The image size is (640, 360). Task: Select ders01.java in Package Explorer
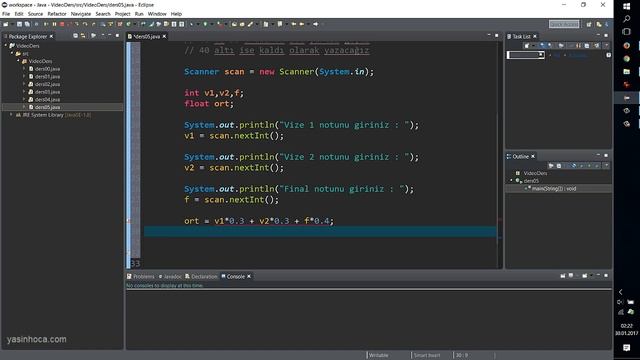tap(47, 76)
